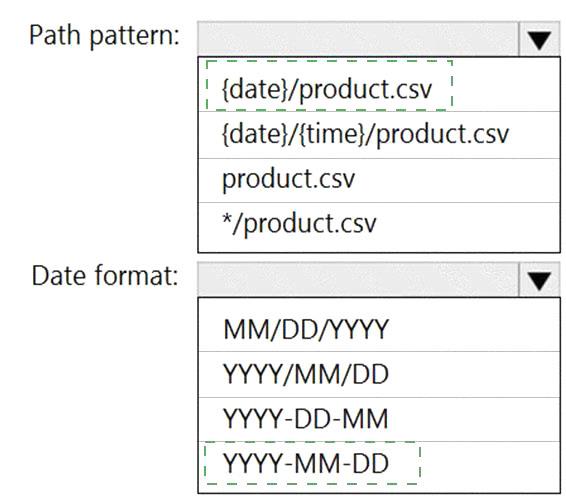Click blank area right of product.csv row
Screen dimensions: 566x497
tap(457, 180)
